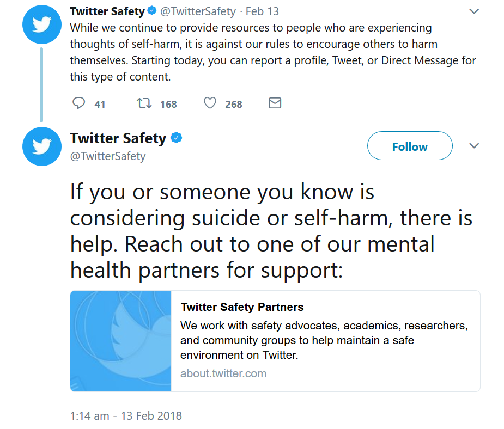This screenshot has height=429, width=504.
Task: Click the heart icon to like the tweet
Action: pos(209,103)
